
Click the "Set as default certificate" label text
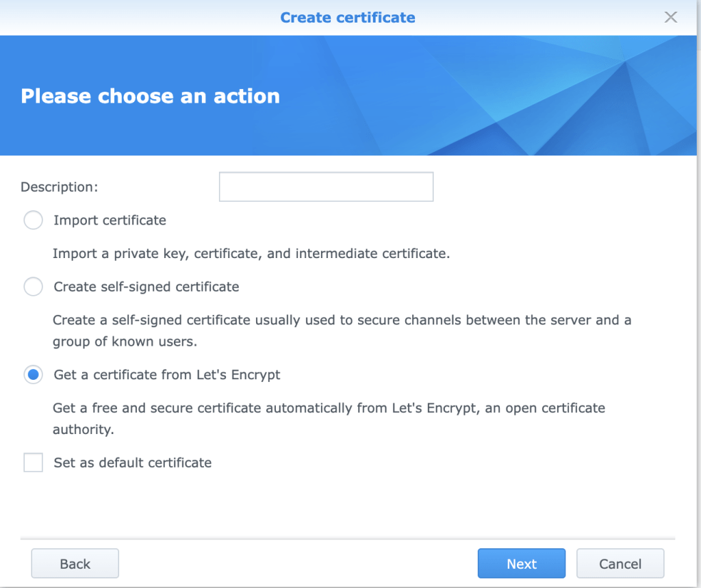click(133, 463)
